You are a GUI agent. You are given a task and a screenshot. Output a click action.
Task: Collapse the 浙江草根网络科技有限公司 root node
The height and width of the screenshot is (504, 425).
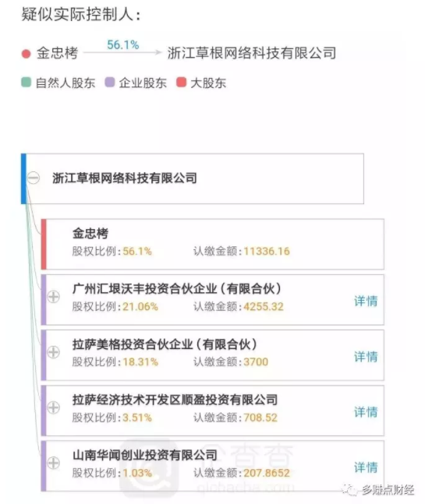click(x=33, y=178)
